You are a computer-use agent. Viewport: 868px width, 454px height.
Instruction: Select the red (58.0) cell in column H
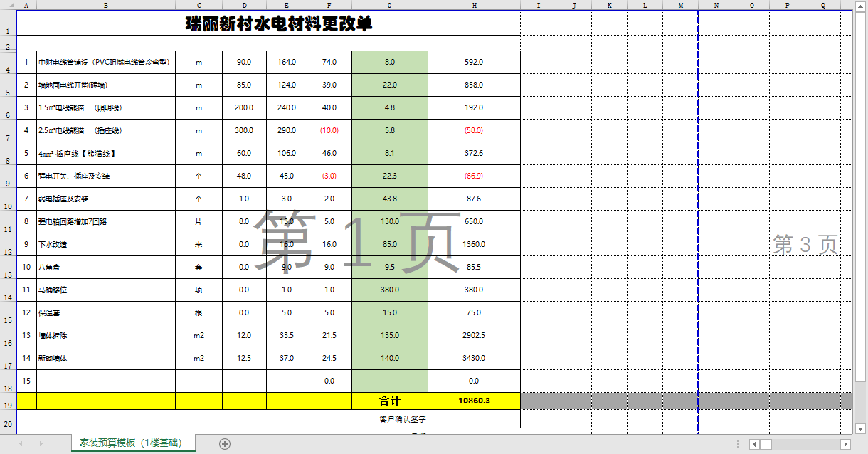474,130
